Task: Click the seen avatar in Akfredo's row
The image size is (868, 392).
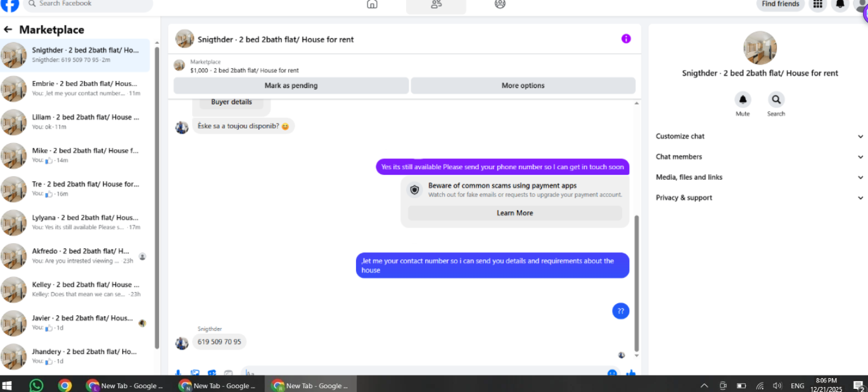Action: 142,256
